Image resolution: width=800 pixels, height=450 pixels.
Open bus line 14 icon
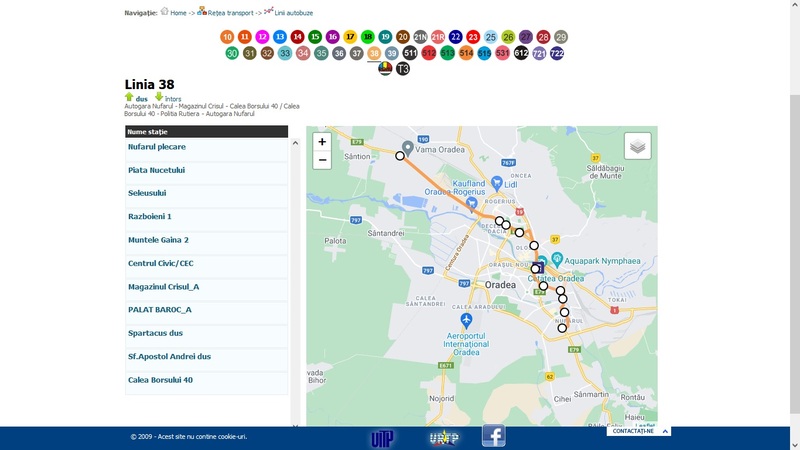point(297,37)
